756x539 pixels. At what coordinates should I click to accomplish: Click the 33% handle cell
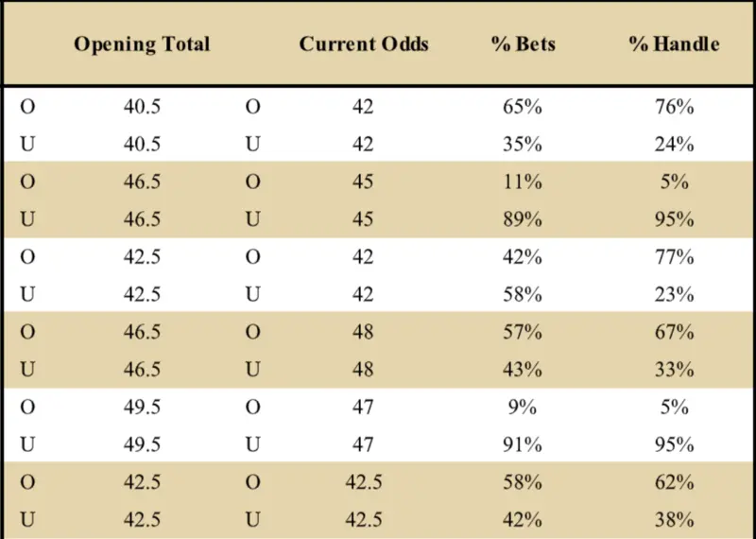pos(675,369)
